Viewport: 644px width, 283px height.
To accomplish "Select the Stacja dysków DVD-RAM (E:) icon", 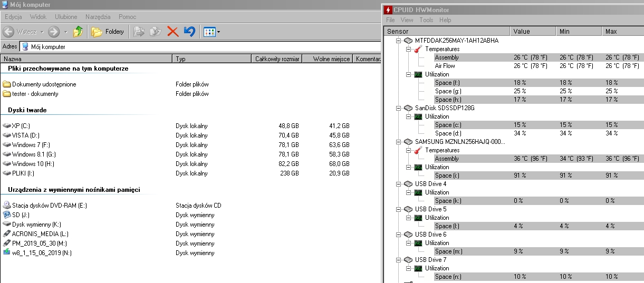I will [x=7, y=206].
